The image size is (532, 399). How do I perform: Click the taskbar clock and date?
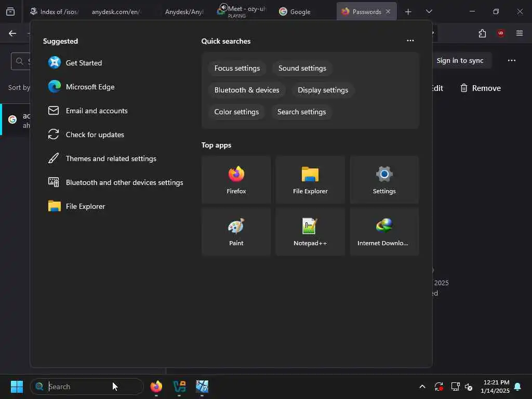tap(495, 387)
